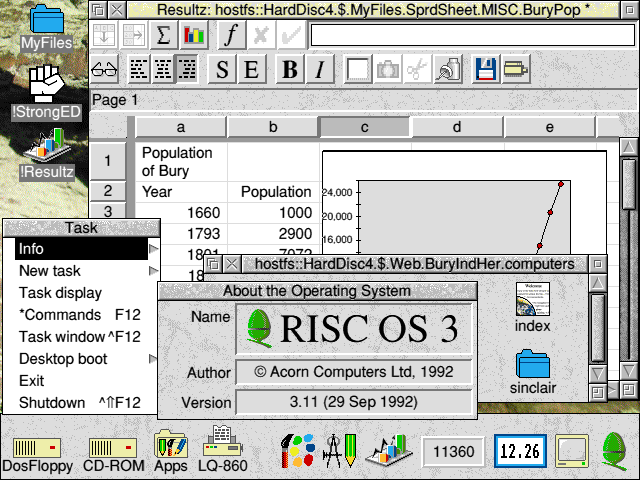Click the LQ-860 printer icon
Viewport: 640px width, 480px height.
click(x=223, y=449)
